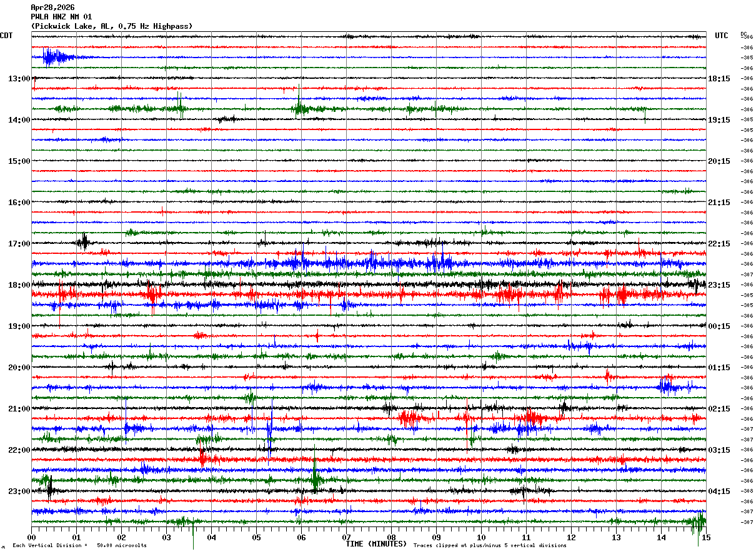This screenshot has width=756, height=554.
Task: Click the UTC time zone label
Action: pos(722,36)
